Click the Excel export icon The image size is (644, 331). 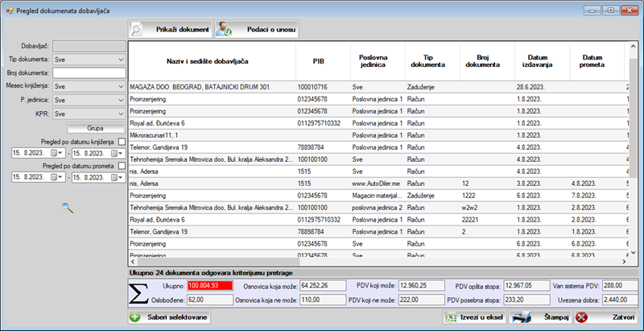tap(451, 317)
